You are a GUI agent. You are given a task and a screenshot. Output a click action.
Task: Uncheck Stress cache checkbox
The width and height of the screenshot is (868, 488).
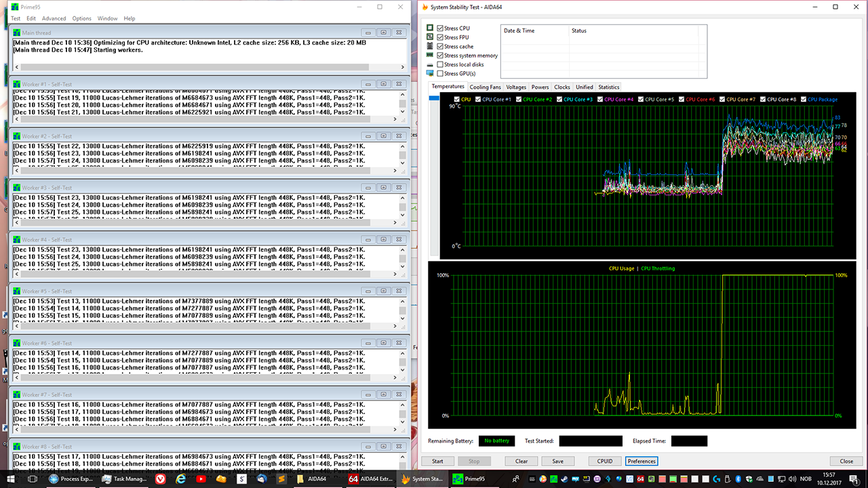pos(441,46)
